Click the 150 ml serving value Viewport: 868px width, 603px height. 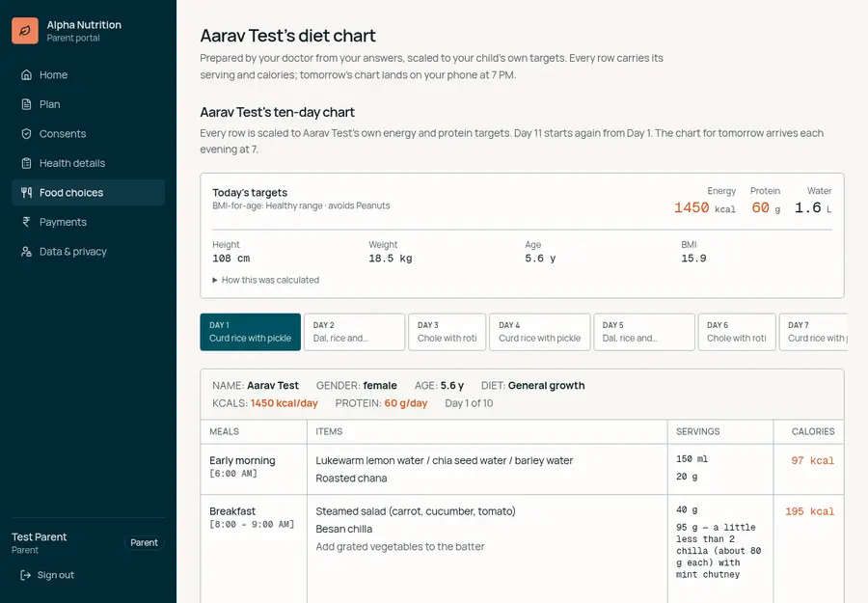[692, 459]
